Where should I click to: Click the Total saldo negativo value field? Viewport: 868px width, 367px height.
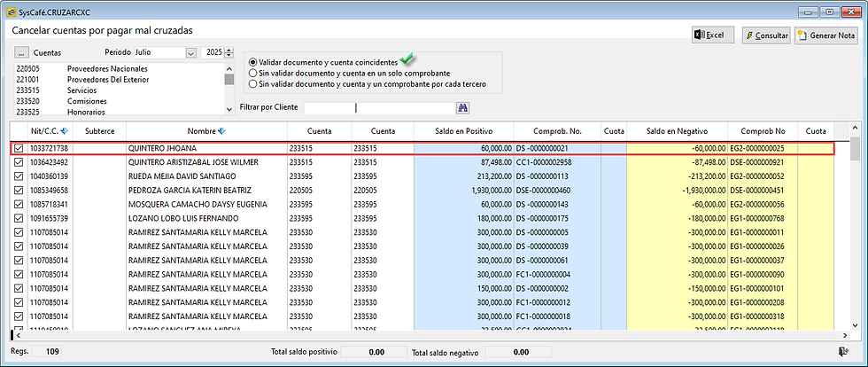point(518,351)
